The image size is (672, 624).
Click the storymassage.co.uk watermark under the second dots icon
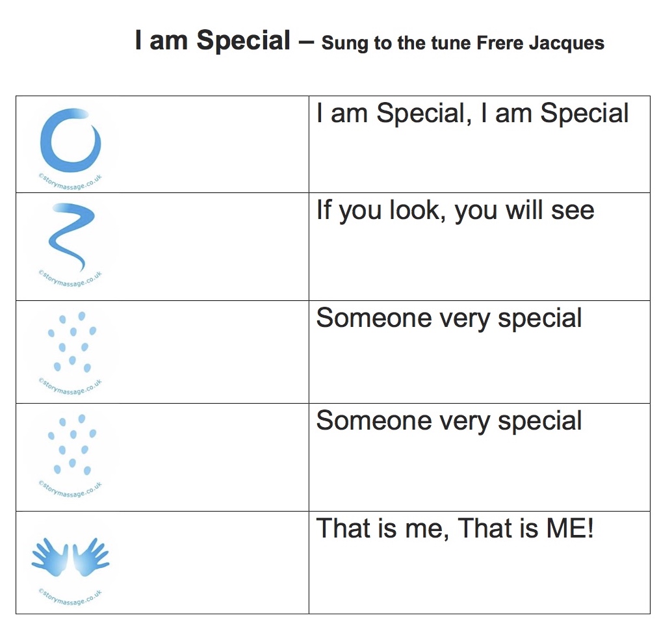point(70,489)
